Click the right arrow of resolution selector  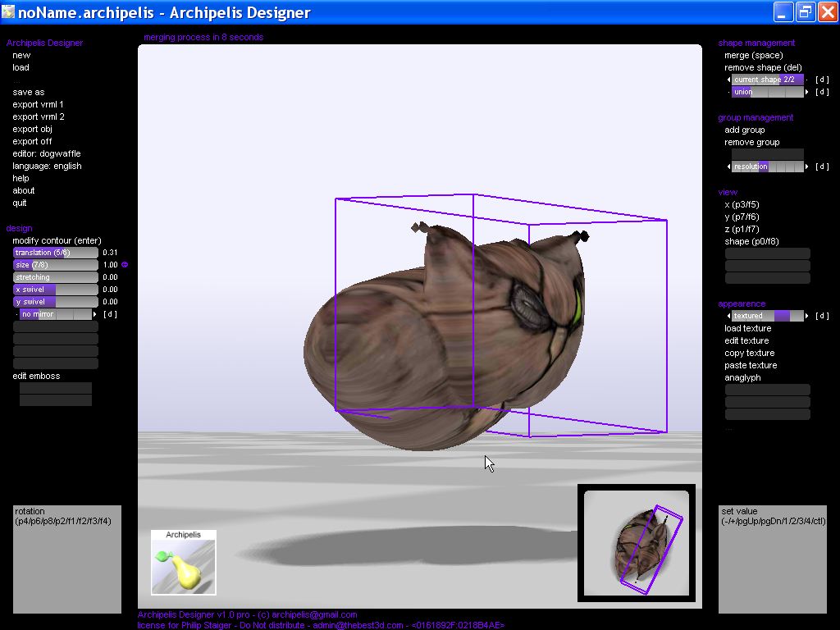point(807,167)
